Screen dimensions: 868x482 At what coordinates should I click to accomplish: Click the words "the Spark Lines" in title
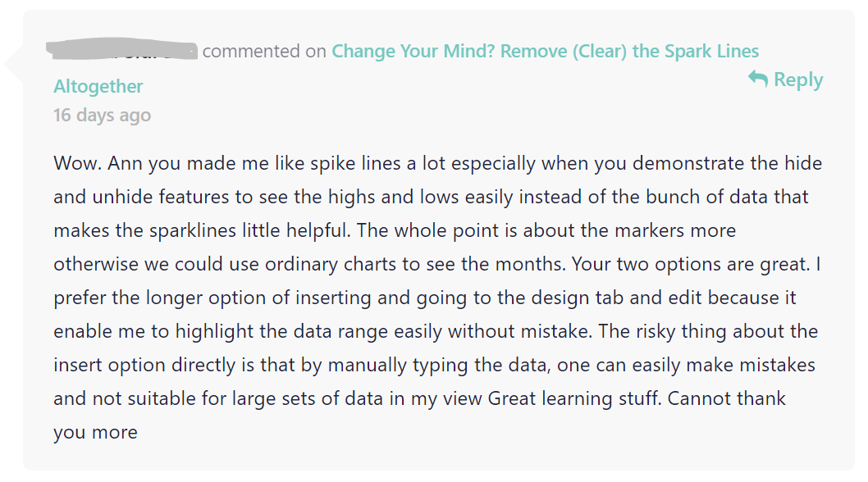point(695,51)
